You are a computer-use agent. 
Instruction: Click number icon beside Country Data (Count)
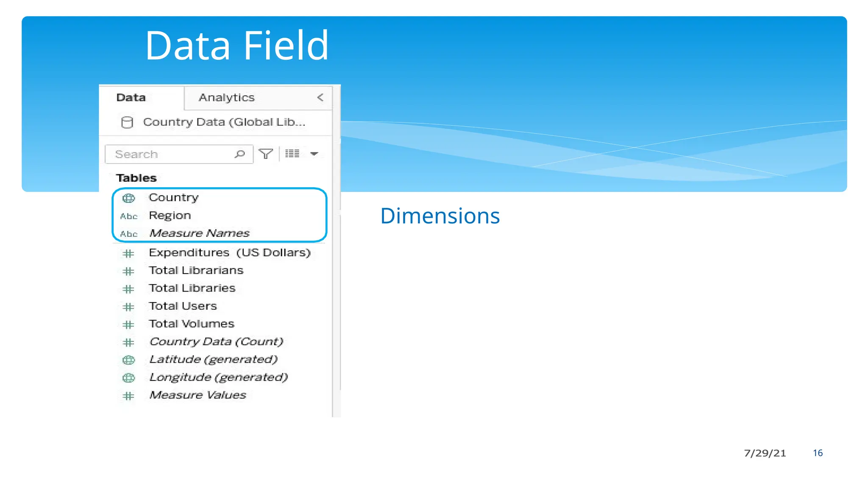(128, 343)
